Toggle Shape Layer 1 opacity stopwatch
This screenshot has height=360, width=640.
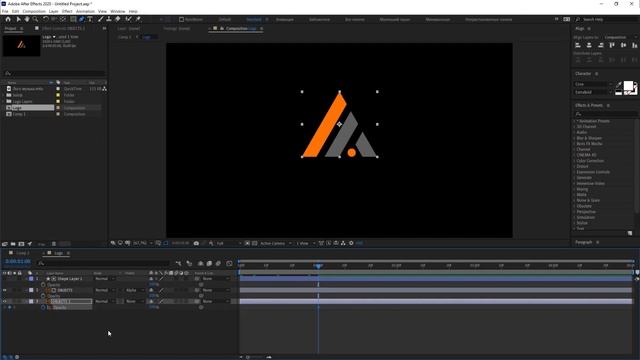coord(43,284)
